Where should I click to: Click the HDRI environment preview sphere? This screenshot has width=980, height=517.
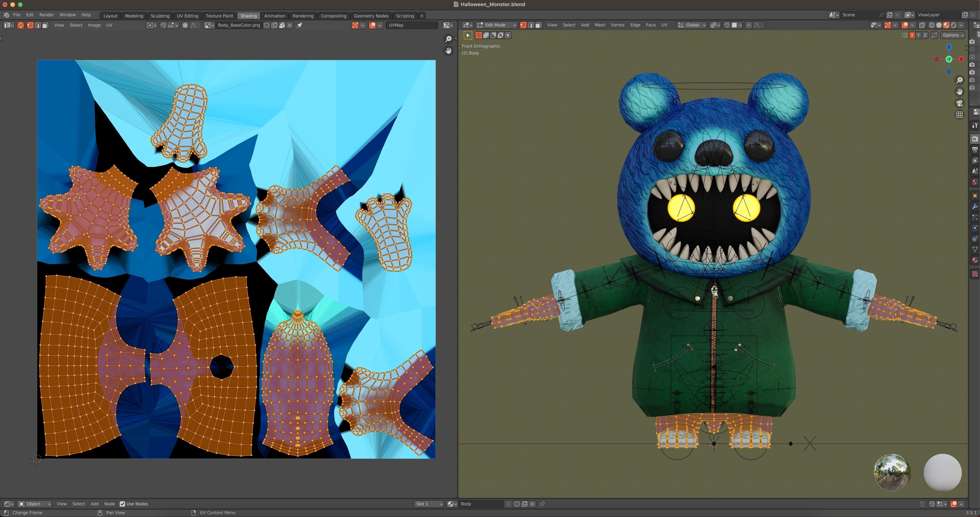(x=892, y=472)
